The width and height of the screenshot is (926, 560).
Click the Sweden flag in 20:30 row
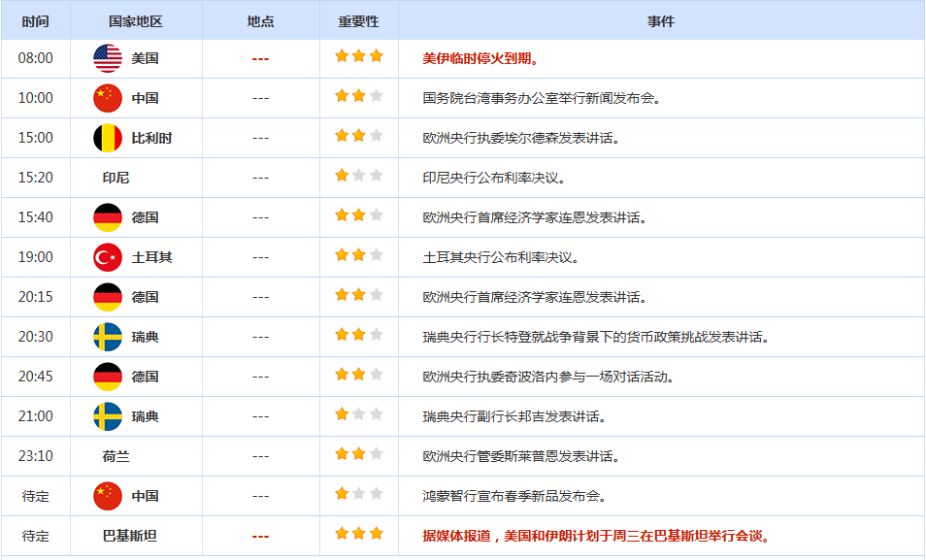[x=108, y=337]
